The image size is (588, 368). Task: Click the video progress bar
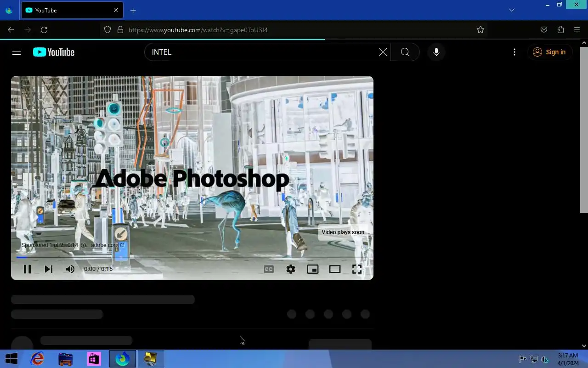point(192,257)
